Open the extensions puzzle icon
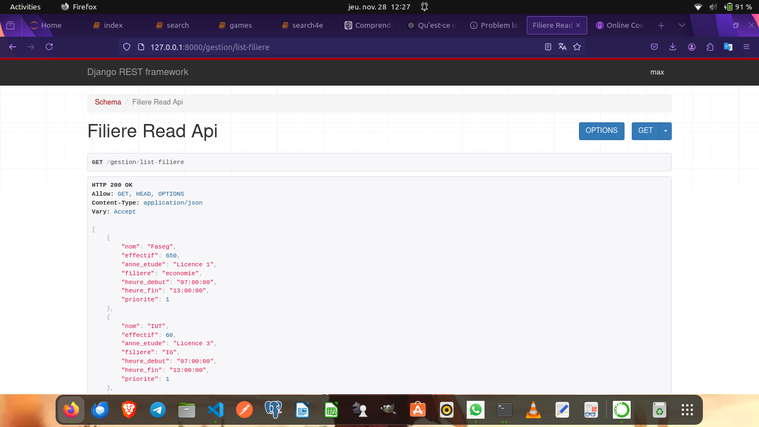This screenshot has height=427, width=759. pyautogui.click(x=710, y=47)
